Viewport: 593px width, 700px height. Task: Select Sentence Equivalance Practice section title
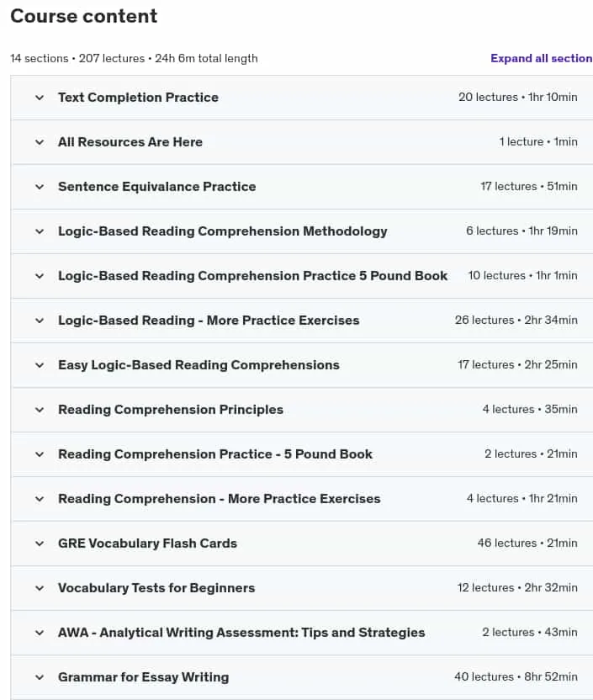tap(157, 187)
